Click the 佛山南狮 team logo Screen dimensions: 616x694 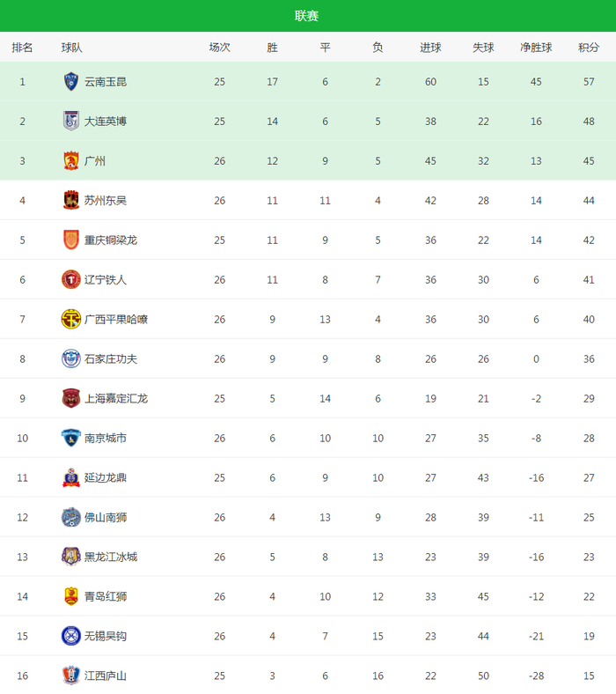point(70,518)
